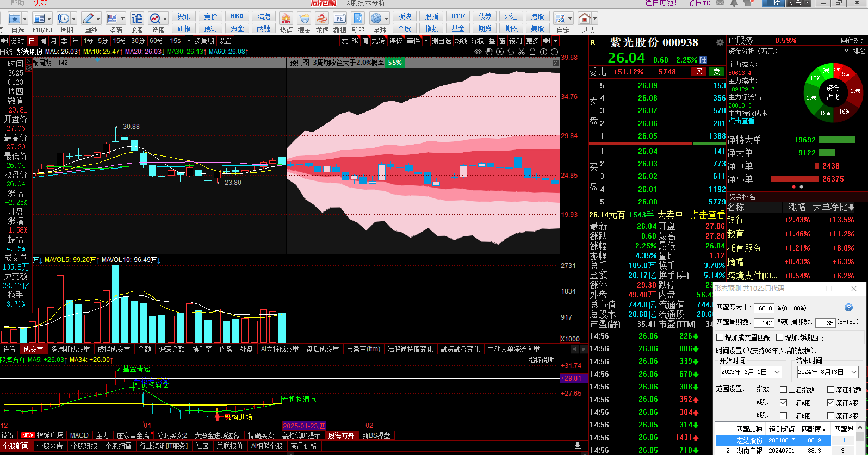
Task: Open the 数据 PE data icon
Action: point(340,18)
